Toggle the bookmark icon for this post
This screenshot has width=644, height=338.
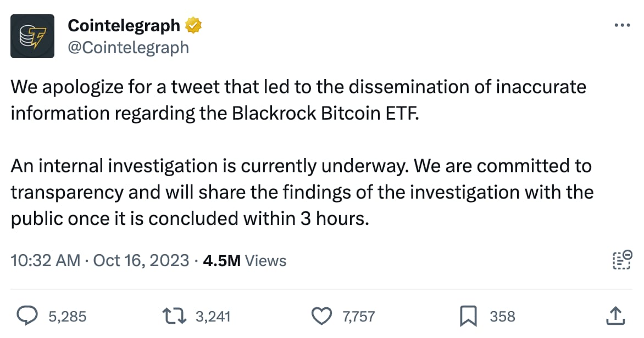(x=468, y=316)
